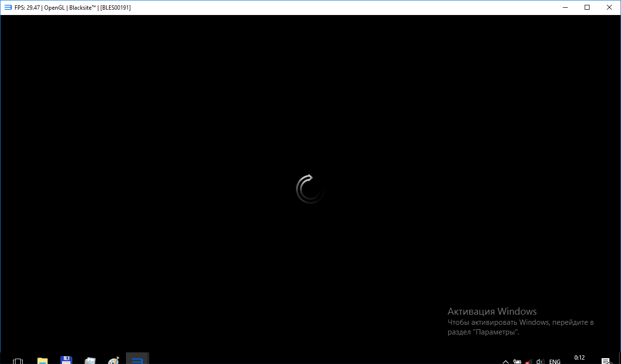Minimize the Blacksite game window

click(565, 7)
